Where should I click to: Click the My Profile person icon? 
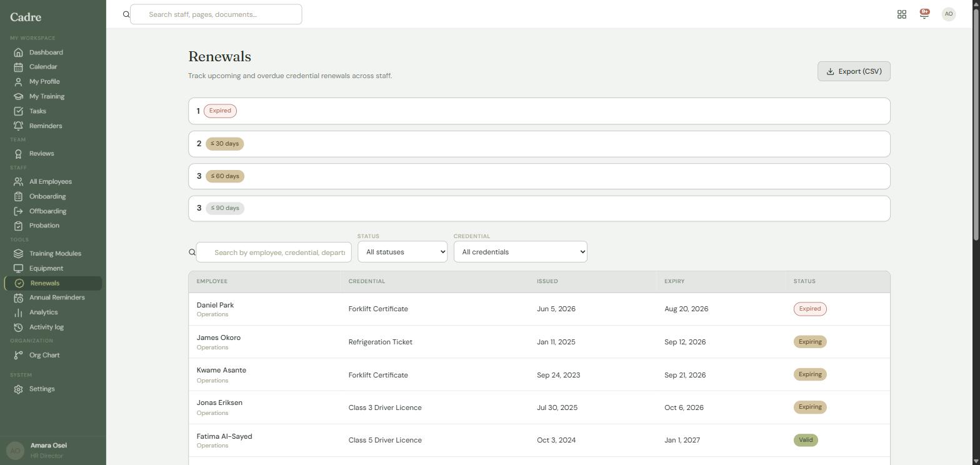pyautogui.click(x=18, y=82)
